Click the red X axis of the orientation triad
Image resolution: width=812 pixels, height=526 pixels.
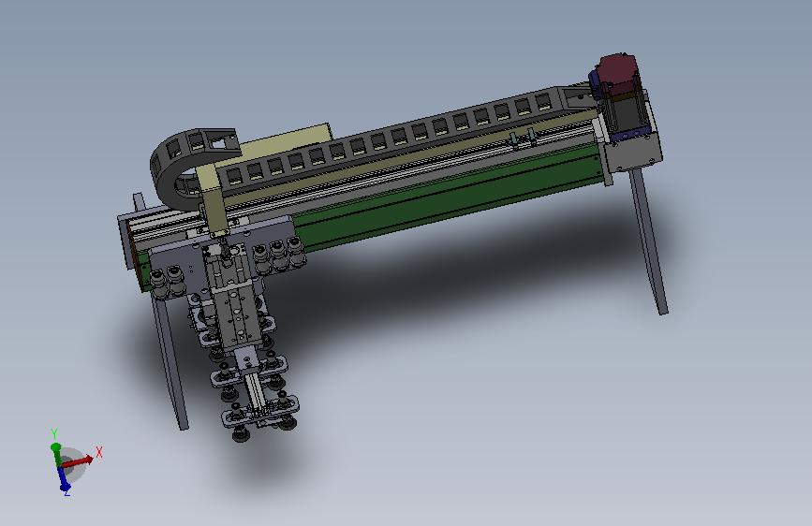(78, 461)
